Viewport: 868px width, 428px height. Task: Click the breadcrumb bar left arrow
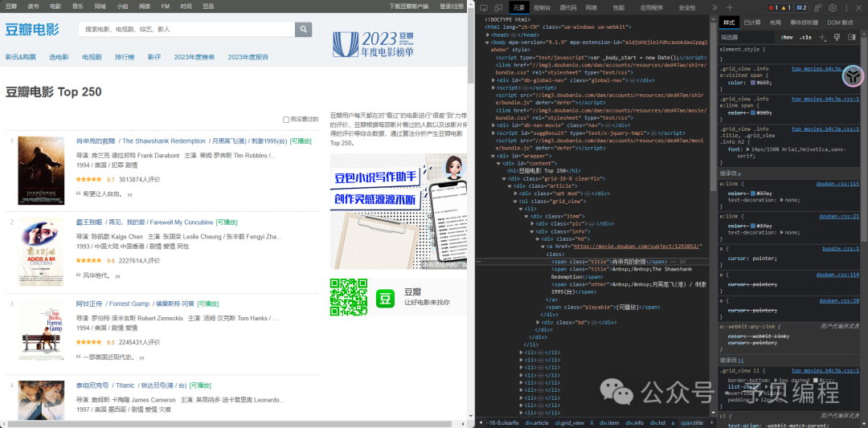click(x=481, y=422)
